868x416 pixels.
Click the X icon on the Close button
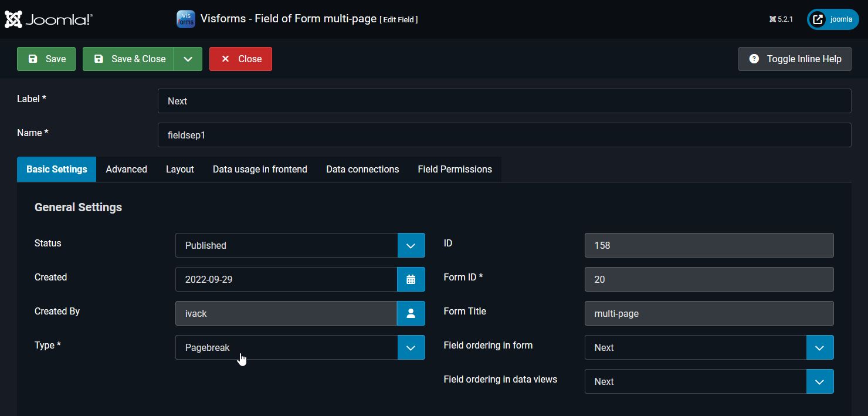(x=226, y=59)
